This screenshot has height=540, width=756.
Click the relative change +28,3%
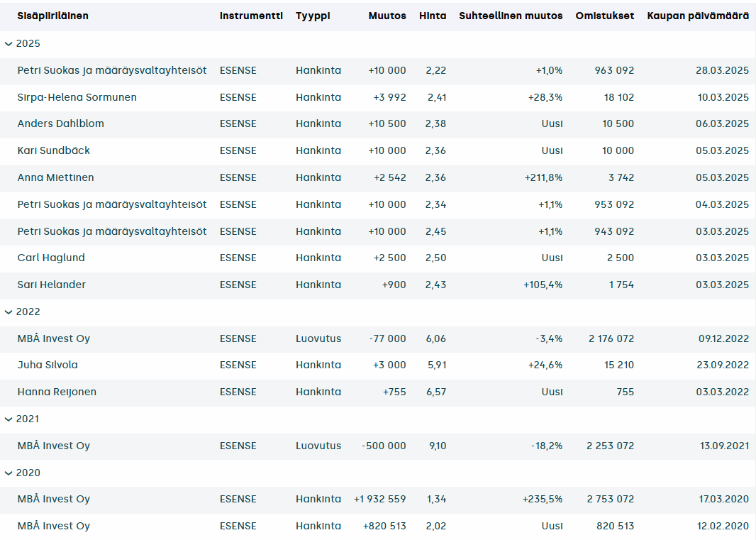tap(545, 97)
